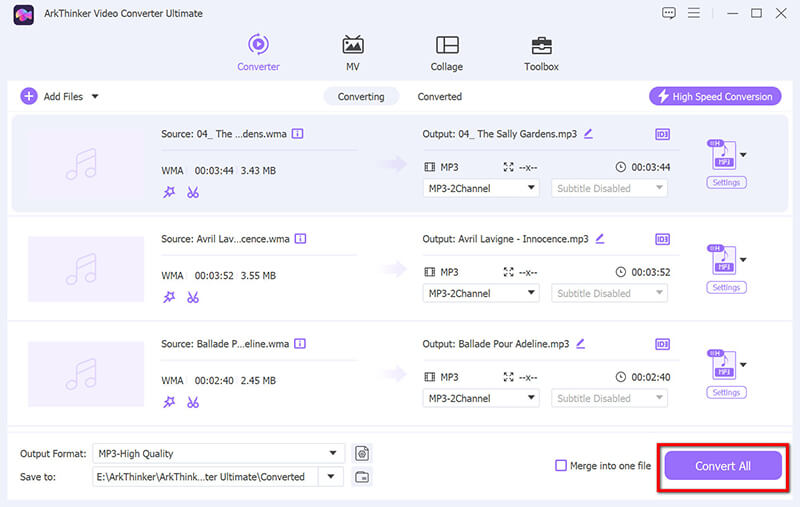
Task: Expand the Save to path dropdown arrow
Action: 331,477
